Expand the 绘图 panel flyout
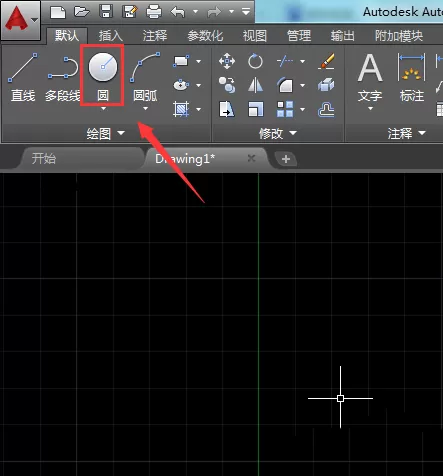The width and height of the screenshot is (443, 476). [x=106, y=133]
